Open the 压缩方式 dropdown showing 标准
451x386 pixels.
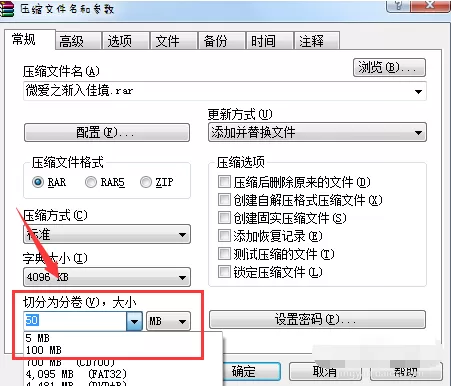click(x=107, y=234)
